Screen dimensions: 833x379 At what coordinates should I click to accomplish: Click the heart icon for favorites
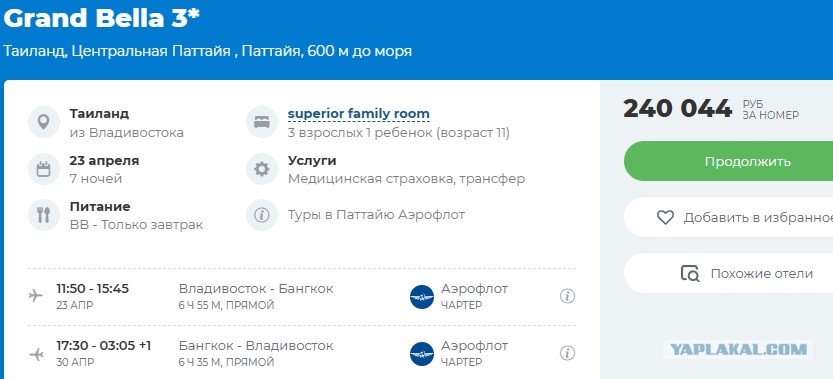coord(665,217)
